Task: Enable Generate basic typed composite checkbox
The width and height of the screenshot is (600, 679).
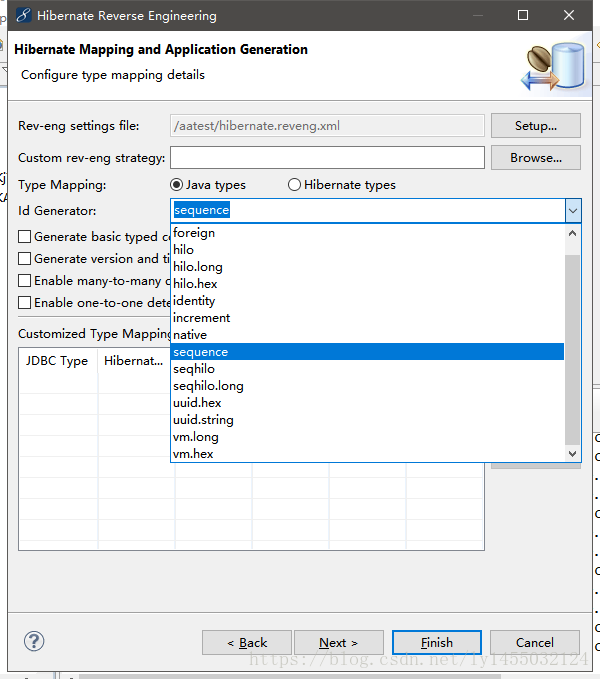Action: coord(25,237)
